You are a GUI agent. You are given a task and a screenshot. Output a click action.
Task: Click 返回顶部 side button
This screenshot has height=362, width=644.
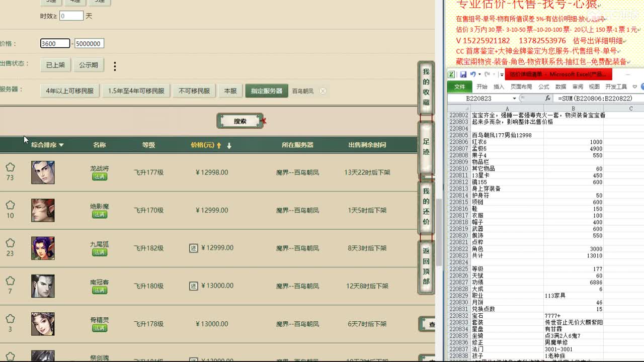[x=426, y=266]
